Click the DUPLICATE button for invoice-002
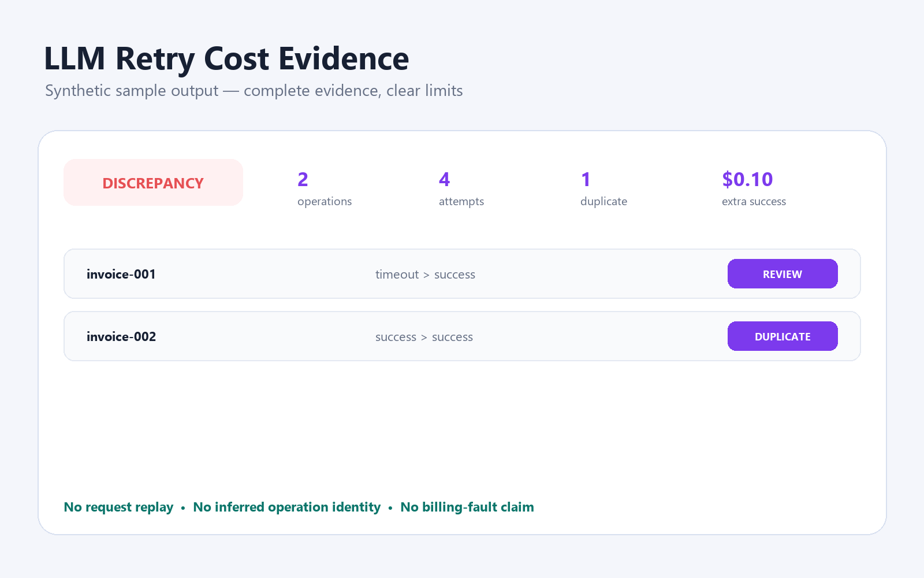 (783, 336)
